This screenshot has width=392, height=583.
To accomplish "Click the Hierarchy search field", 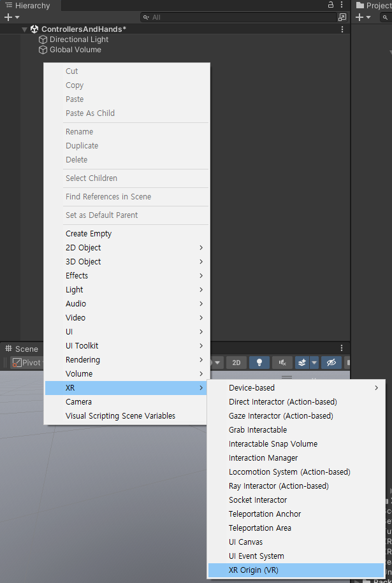I will point(238,17).
